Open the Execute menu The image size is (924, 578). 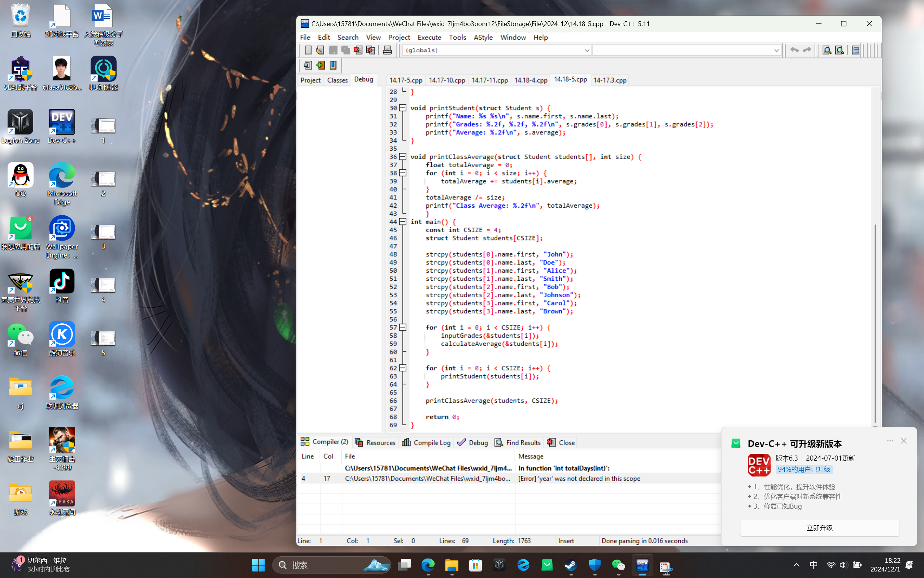coord(429,37)
